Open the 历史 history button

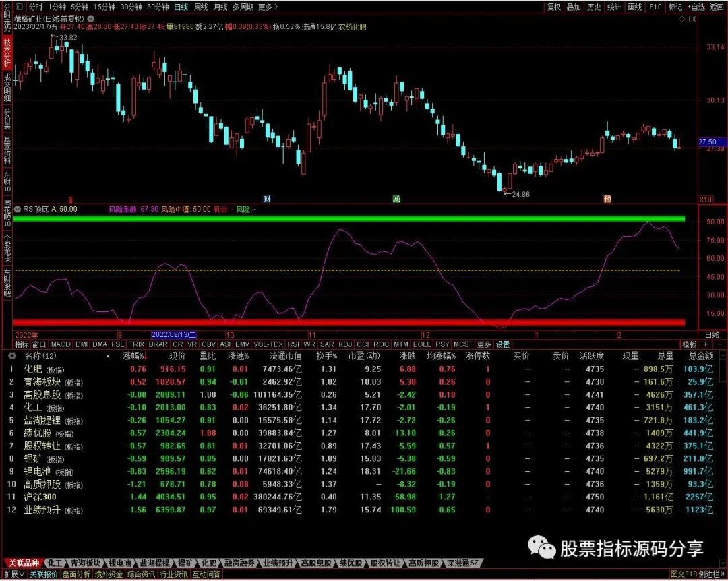[594, 7]
